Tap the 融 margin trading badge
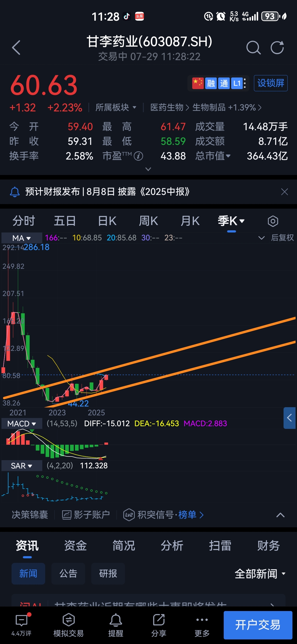The width and height of the screenshot is (297, 644). coord(211,83)
